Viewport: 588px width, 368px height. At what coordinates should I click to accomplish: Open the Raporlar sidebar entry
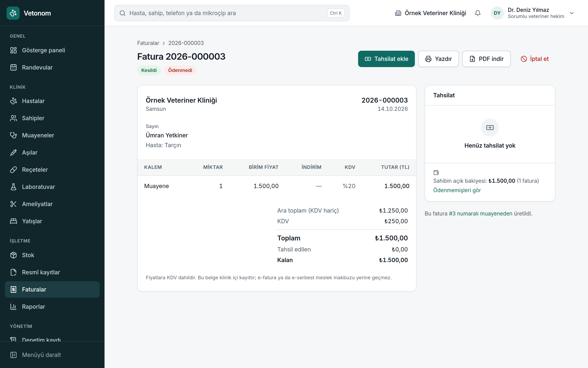point(52,307)
